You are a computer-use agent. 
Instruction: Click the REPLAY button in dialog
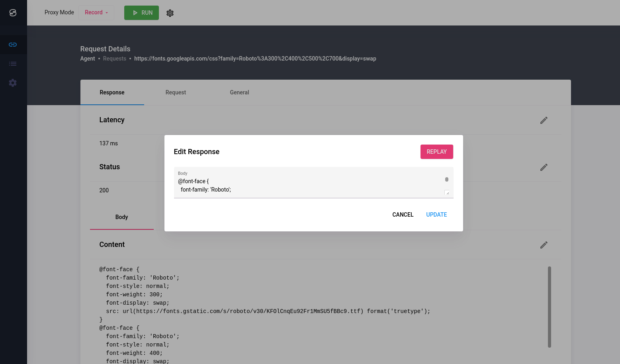[x=436, y=152]
